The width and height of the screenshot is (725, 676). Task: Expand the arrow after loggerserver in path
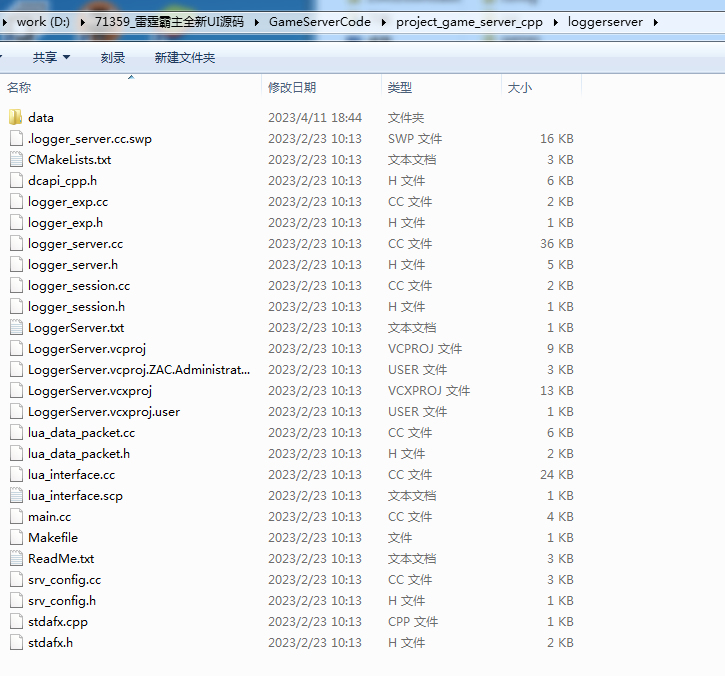655,22
